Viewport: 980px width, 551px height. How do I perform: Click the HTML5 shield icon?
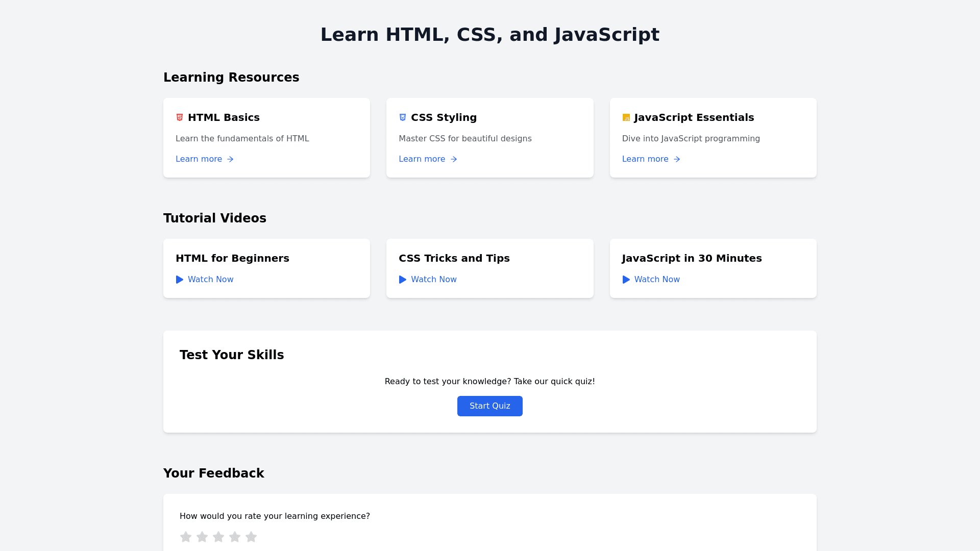pyautogui.click(x=180, y=117)
